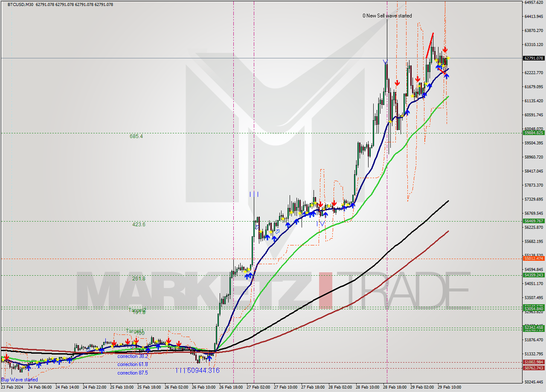The width and height of the screenshot is (546, 392).
Task: Click the '25 Feb 18:00' time axis label
Action: pyautogui.click(x=149, y=387)
